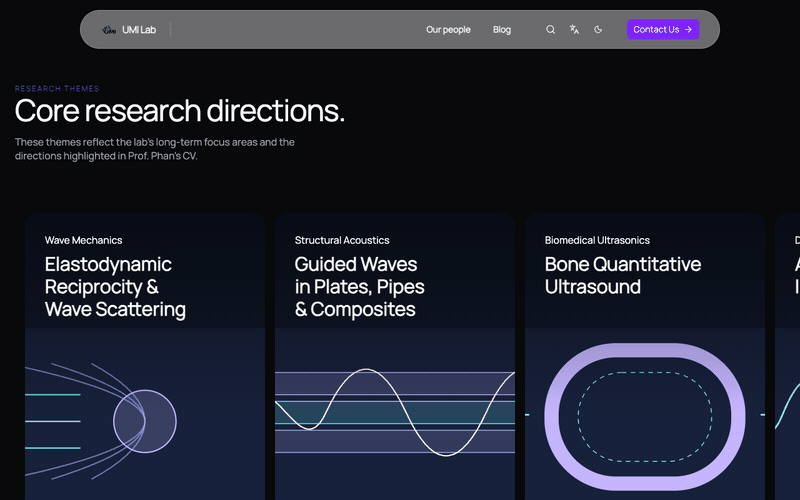The height and width of the screenshot is (500, 800).
Task: Click the UMI Lab logo icon
Action: (x=109, y=30)
